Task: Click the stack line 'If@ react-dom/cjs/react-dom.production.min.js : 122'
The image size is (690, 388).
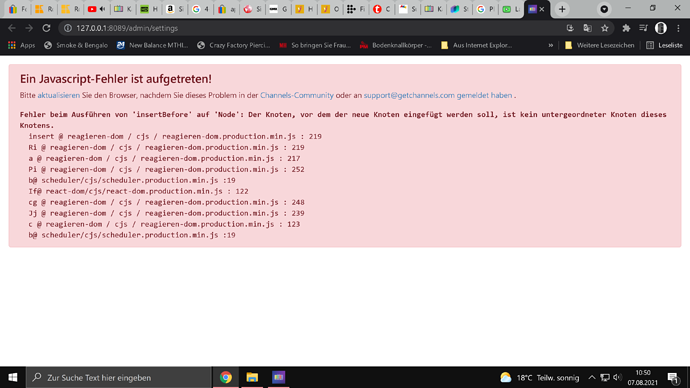Action: click(138, 191)
